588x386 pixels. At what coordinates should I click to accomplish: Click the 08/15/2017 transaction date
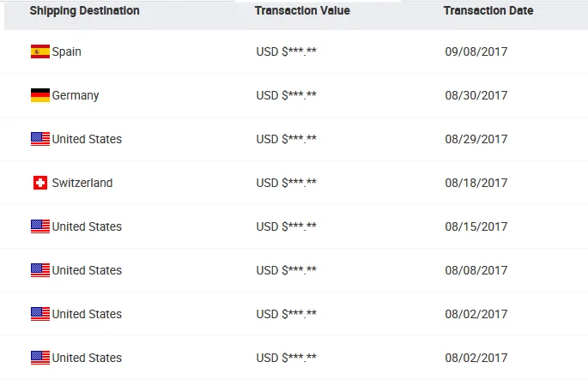476,226
